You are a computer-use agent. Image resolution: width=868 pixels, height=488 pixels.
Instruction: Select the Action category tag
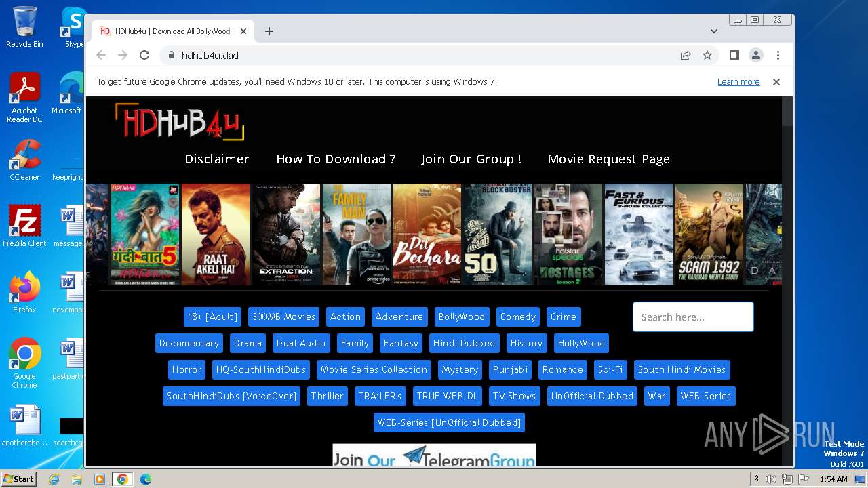tap(345, 317)
